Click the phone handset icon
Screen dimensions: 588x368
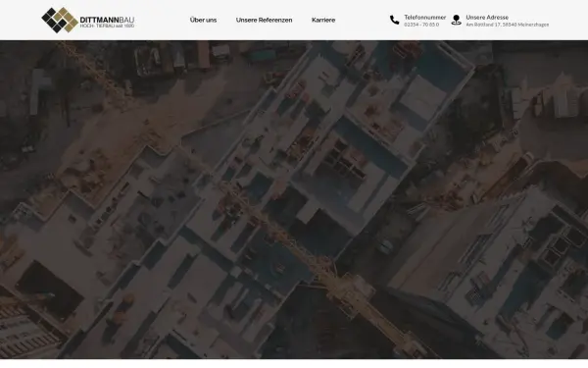(395, 20)
